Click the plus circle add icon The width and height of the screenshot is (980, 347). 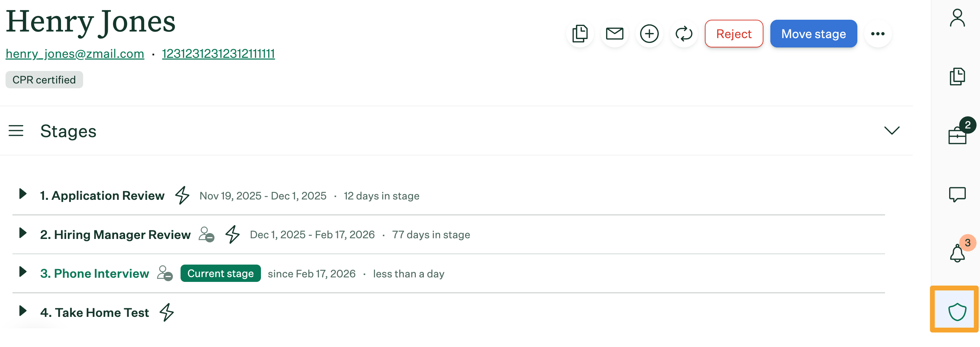[649, 34]
